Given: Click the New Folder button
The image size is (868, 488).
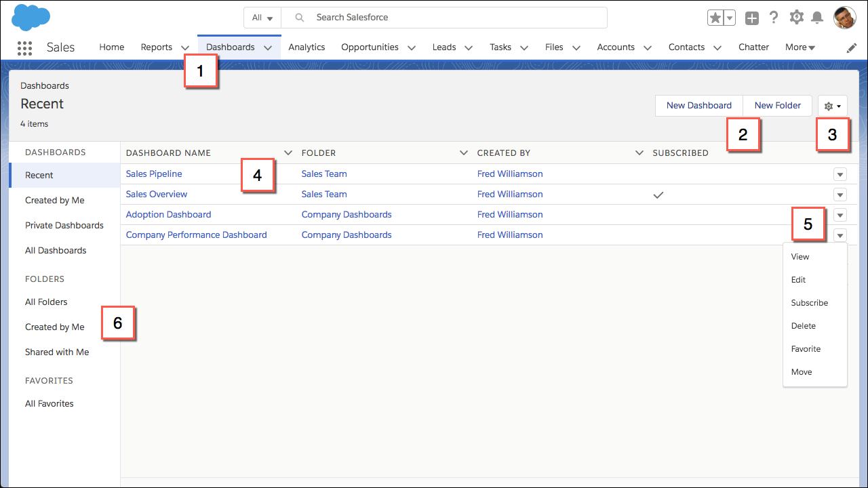Looking at the screenshot, I should click(x=778, y=106).
